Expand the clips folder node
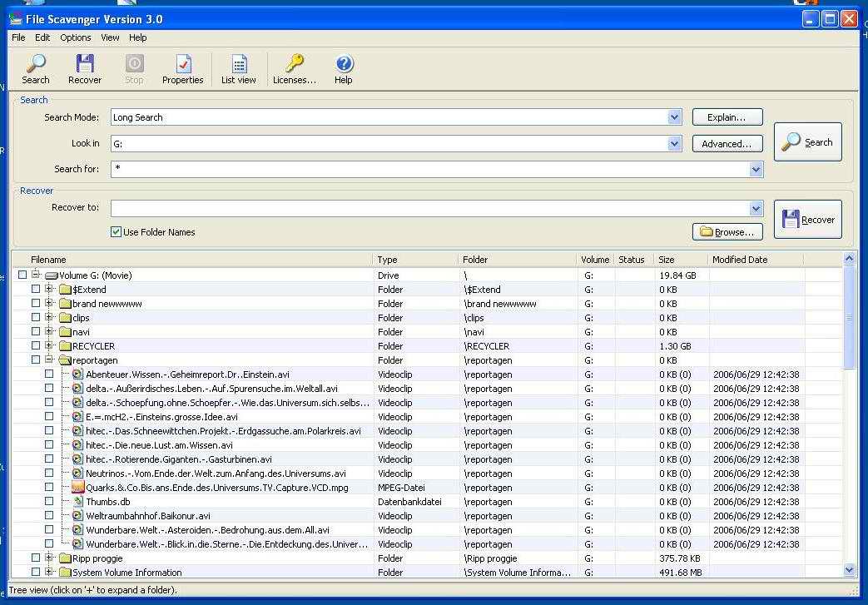Screen dimensions: 868x605 point(49,317)
